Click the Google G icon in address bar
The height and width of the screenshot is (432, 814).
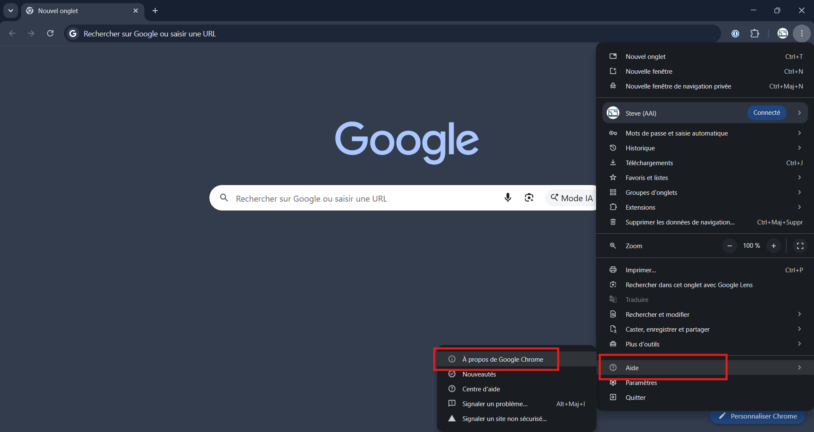[73, 34]
